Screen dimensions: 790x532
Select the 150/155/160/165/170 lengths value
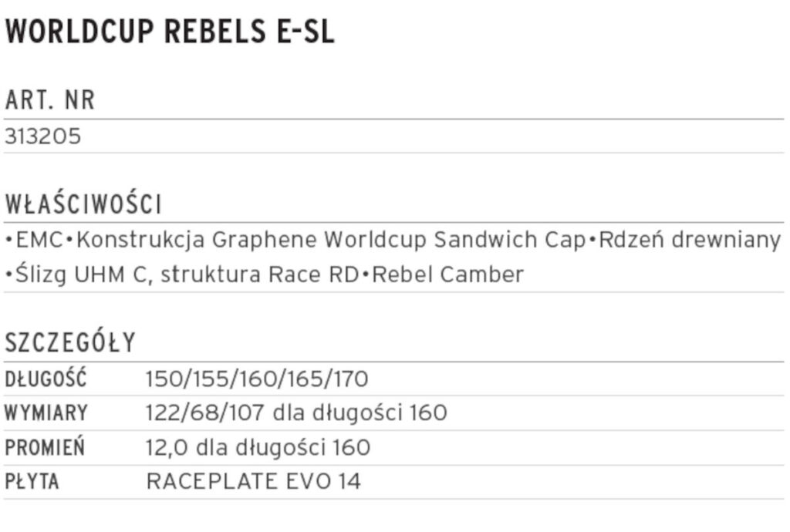tap(257, 379)
